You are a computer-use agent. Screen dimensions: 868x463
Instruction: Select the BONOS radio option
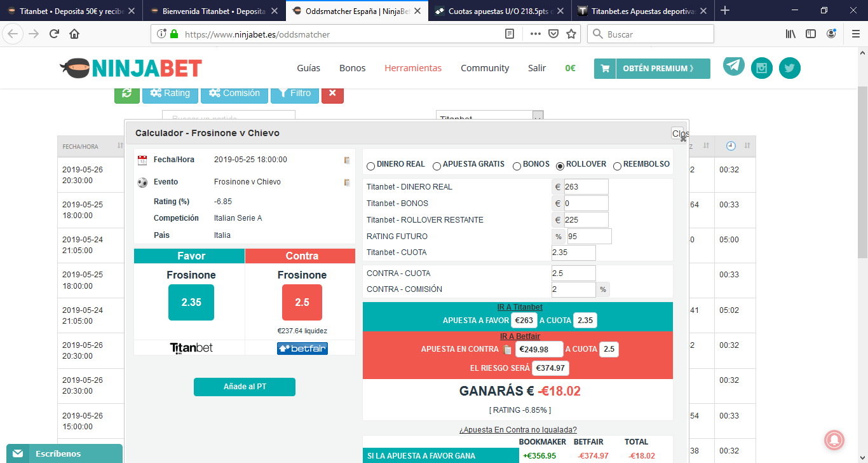point(517,166)
